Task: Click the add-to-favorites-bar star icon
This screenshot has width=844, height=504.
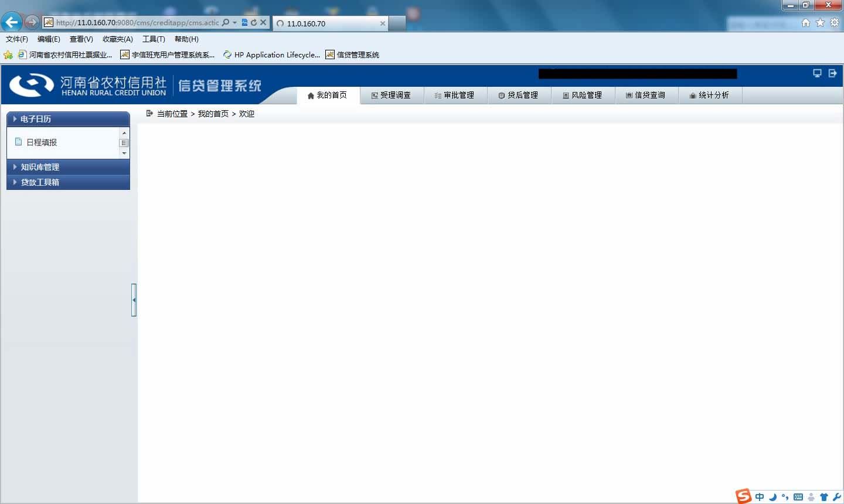Action: [x=8, y=55]
